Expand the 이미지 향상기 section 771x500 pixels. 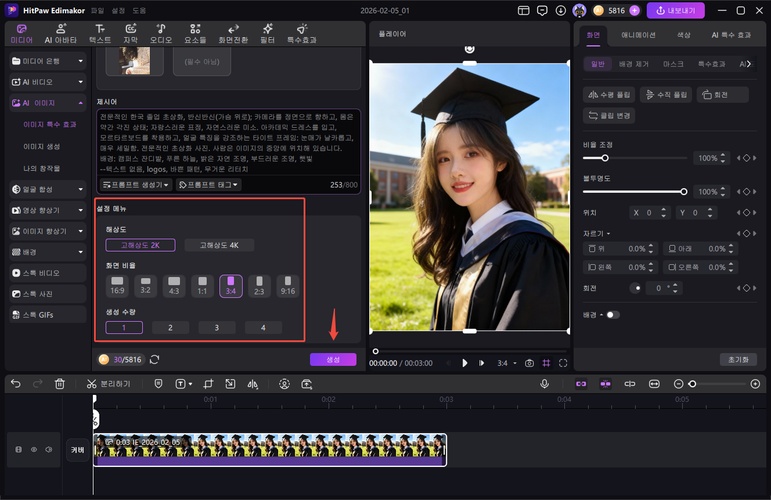(x=48, y=231)
